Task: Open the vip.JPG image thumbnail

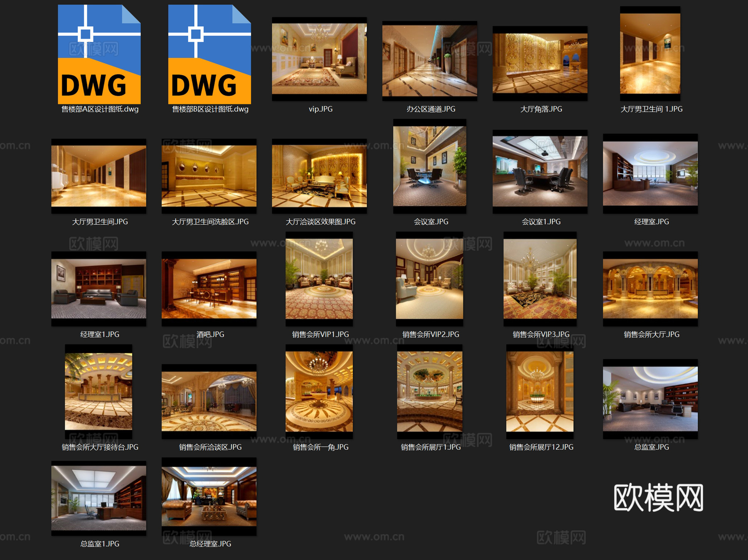Action: (x=319, y=59)
